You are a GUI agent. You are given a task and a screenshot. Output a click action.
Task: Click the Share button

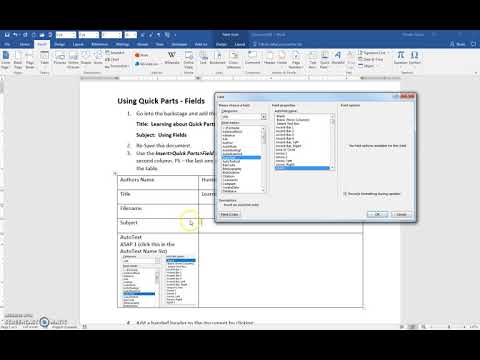tap(458, 44)
